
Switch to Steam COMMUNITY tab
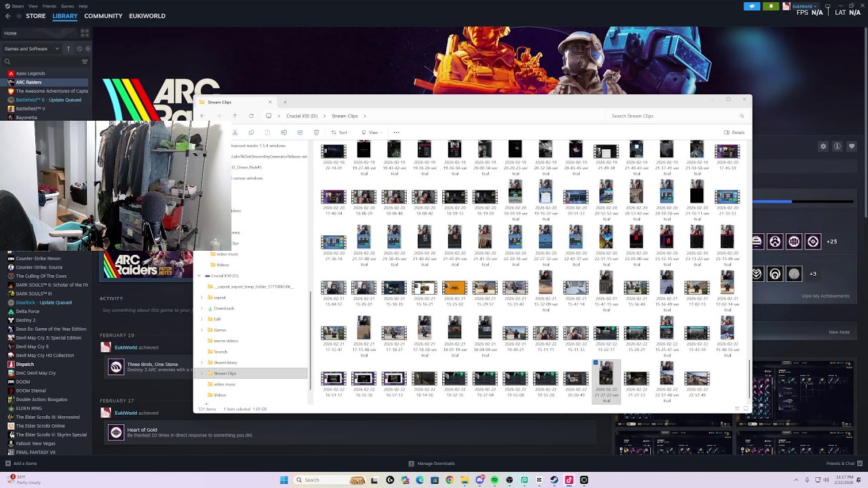click(x=103, y=16)
